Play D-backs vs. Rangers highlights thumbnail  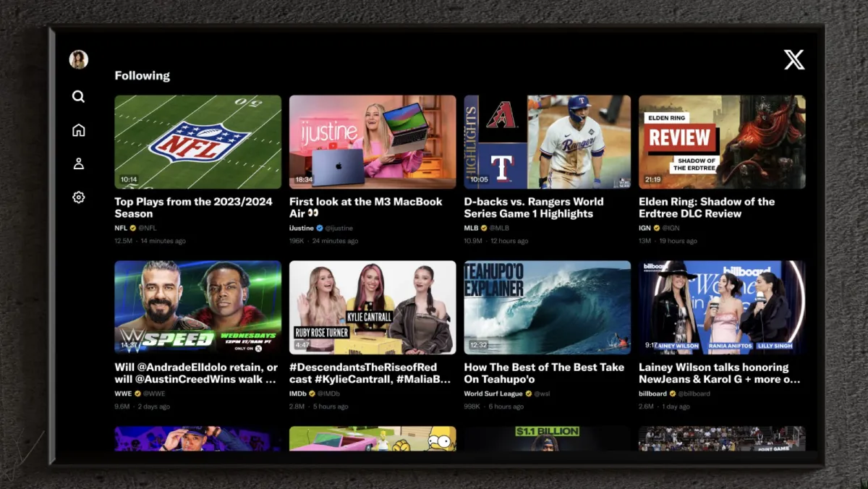pyautogui.click(x=547, y=142)
